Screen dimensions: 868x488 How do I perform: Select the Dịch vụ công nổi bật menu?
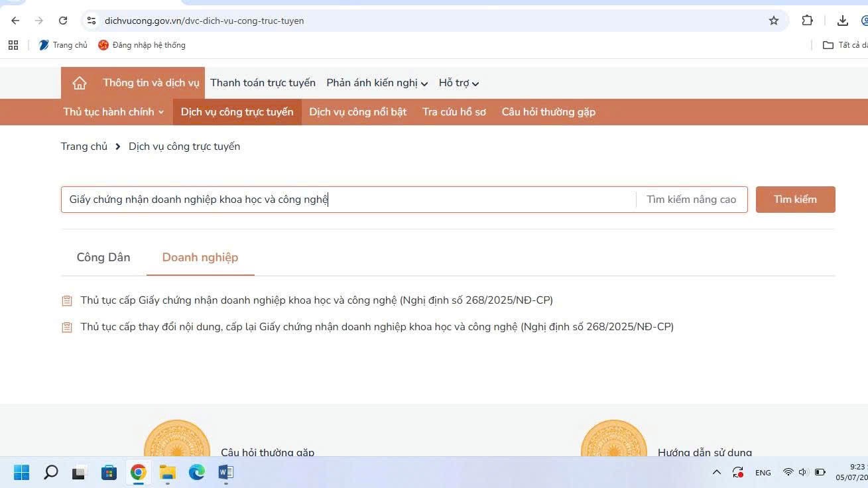358,112
